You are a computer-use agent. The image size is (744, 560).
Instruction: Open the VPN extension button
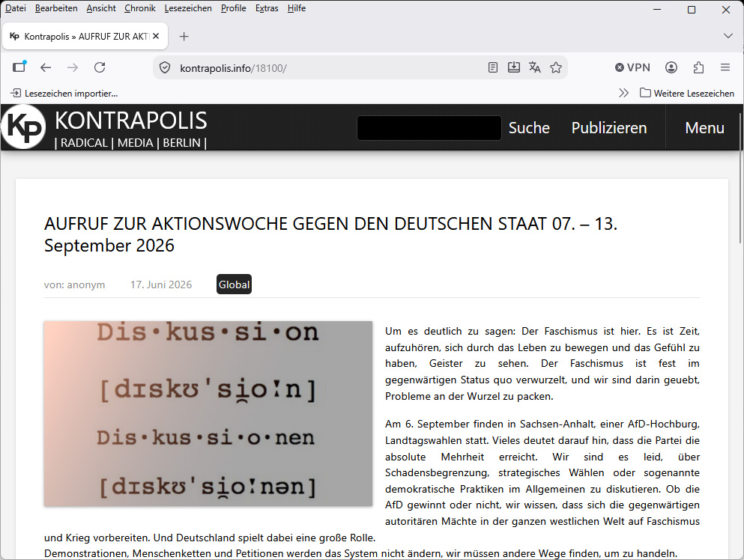coord(632,68)
